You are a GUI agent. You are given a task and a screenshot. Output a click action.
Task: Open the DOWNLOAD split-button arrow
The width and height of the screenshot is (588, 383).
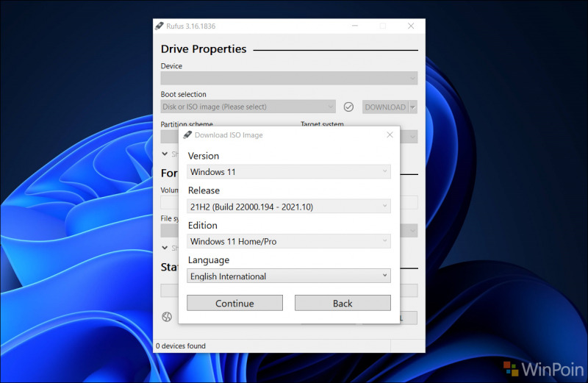[x=413, y=107]
